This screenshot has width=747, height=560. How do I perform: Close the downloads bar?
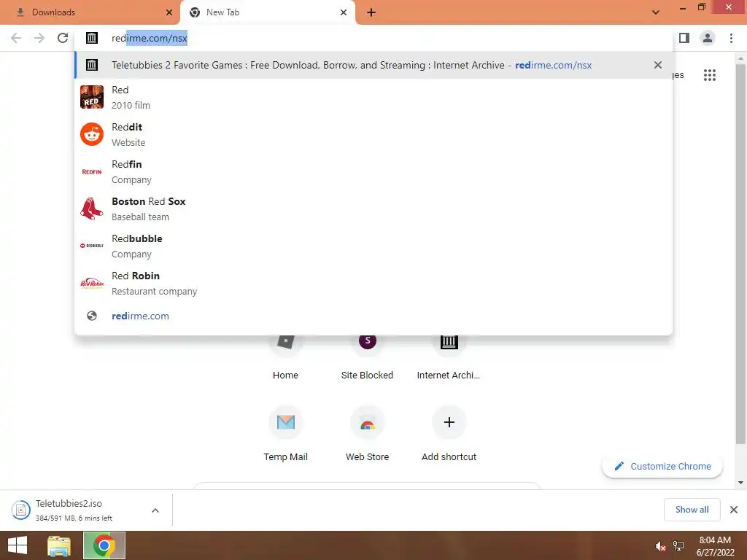coord(734,510)
